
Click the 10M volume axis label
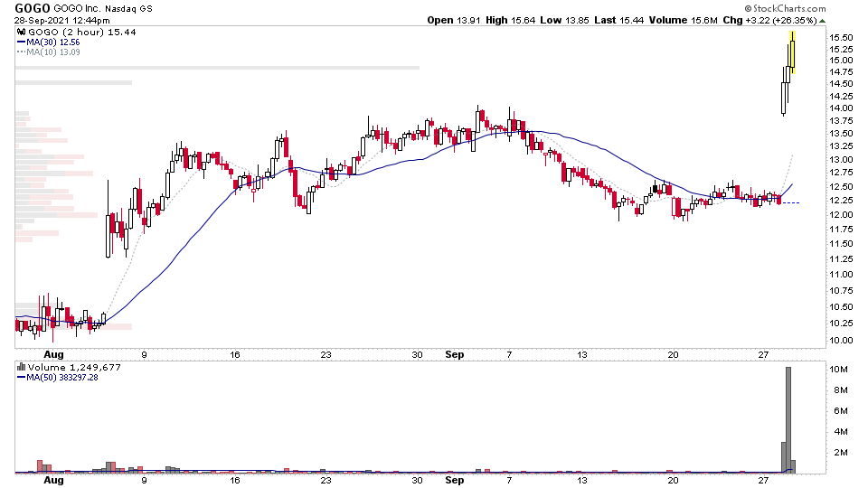pyautogui.click(x=838, y=369)
